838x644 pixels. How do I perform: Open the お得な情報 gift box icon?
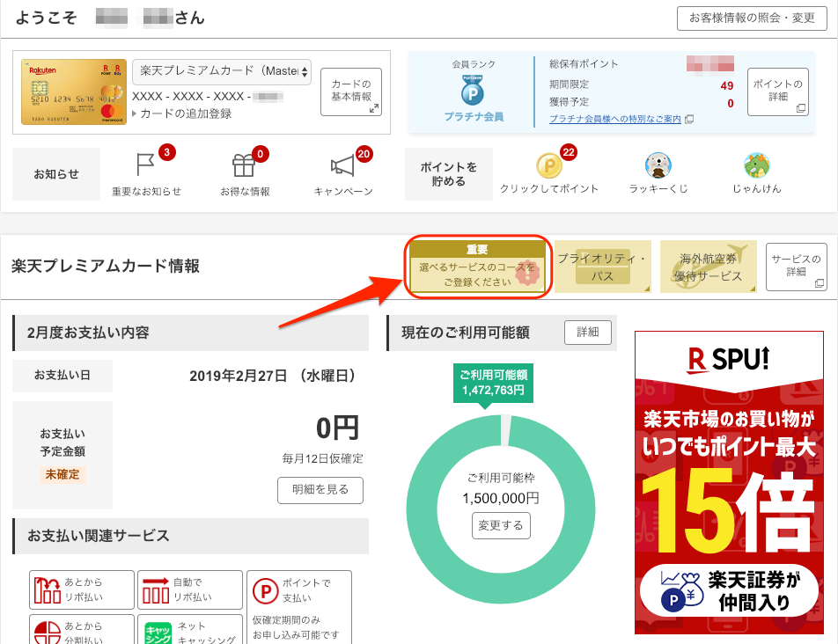(x=244, y=165)
